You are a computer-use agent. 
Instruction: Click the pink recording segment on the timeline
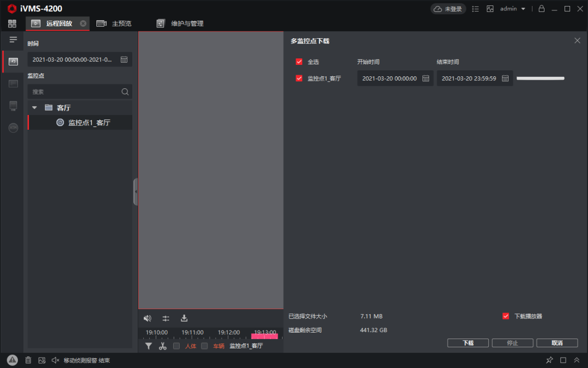click(265, 336)
